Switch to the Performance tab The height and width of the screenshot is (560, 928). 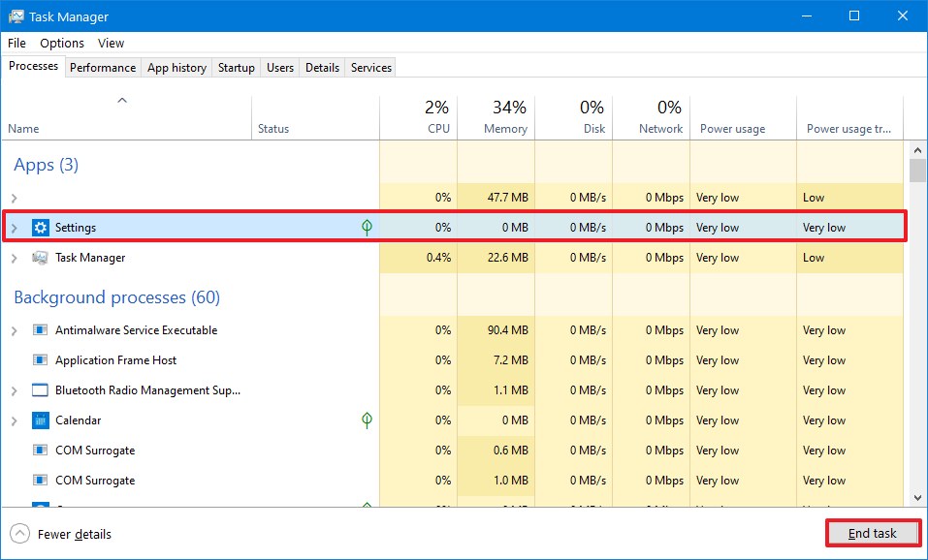pyautogui.click(x=103, y=68)
